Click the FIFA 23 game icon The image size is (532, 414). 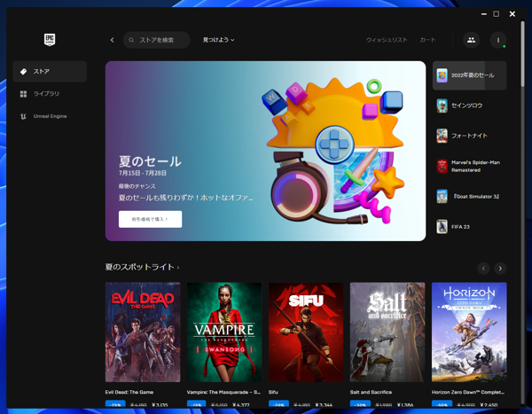[442, 227]
